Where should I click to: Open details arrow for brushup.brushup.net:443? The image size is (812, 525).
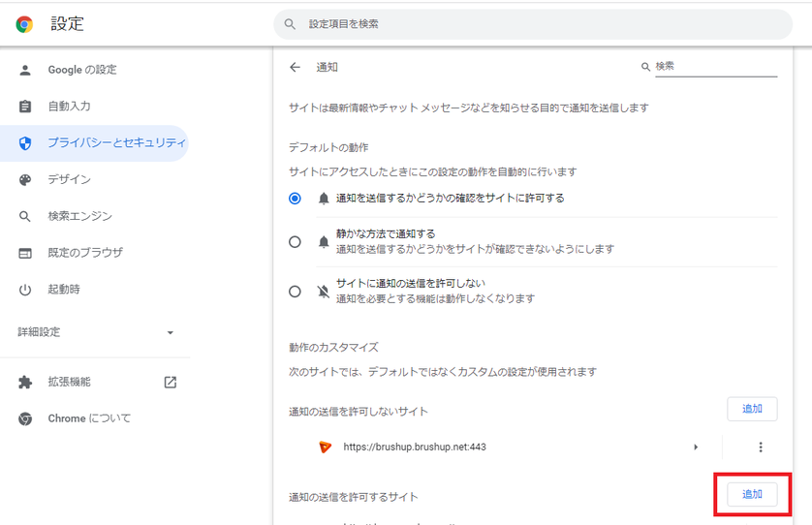[x=696, y=447]
